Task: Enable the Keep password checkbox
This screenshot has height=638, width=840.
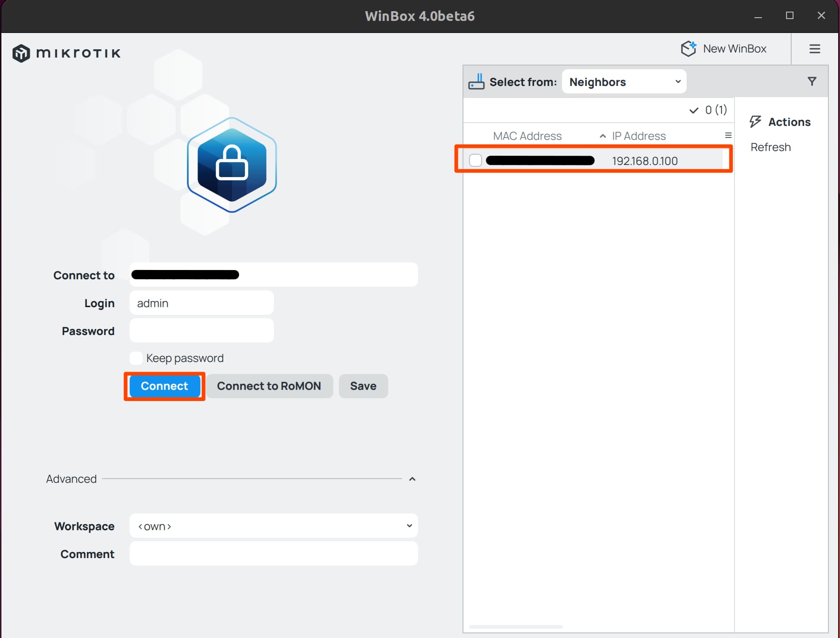Action: pos(136,358)
